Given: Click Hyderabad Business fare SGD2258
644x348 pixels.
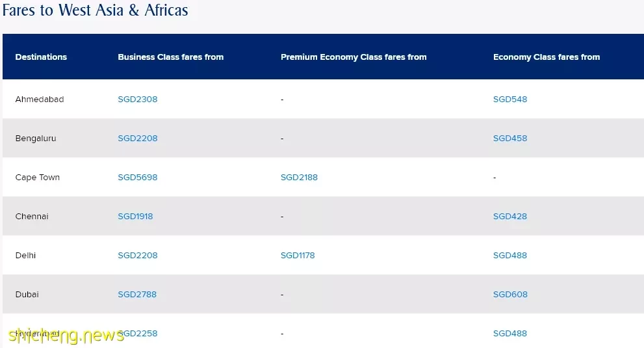Looking at the screenshot, I should tap(138, 334).
